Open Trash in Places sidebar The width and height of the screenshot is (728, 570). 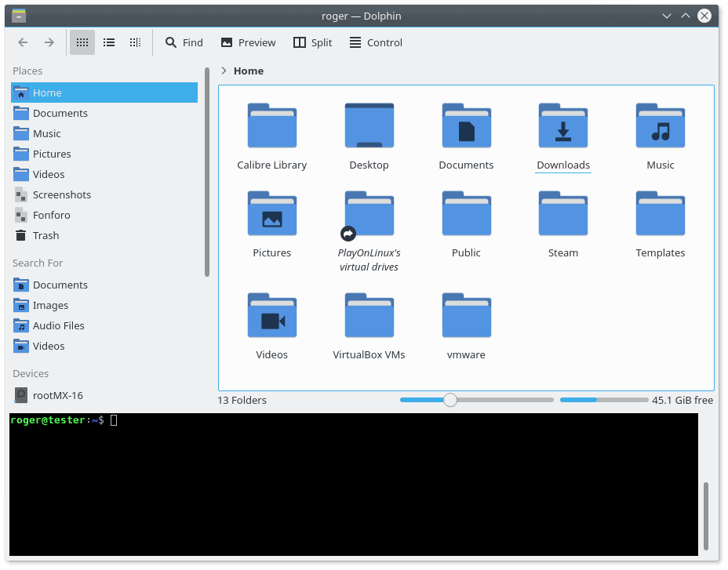(x=45, y=235)
